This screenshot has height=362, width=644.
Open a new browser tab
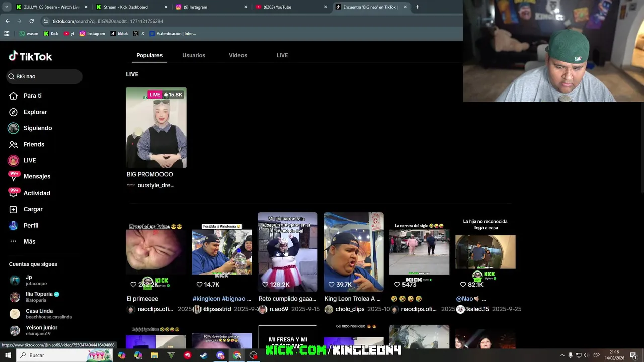[417, 7]
